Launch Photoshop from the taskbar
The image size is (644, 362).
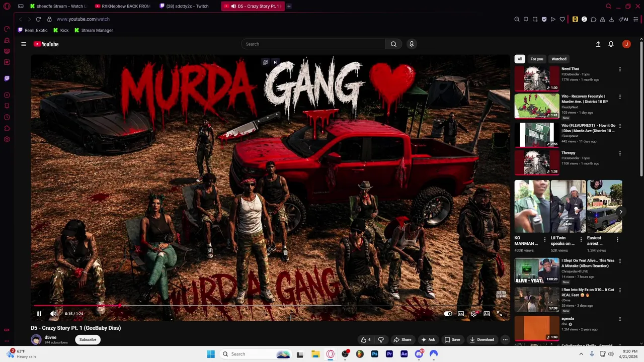374,354
